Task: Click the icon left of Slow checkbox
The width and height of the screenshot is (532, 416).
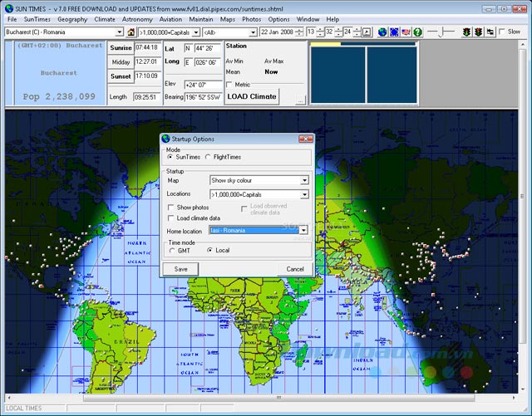Action: [x=491, y=32]
